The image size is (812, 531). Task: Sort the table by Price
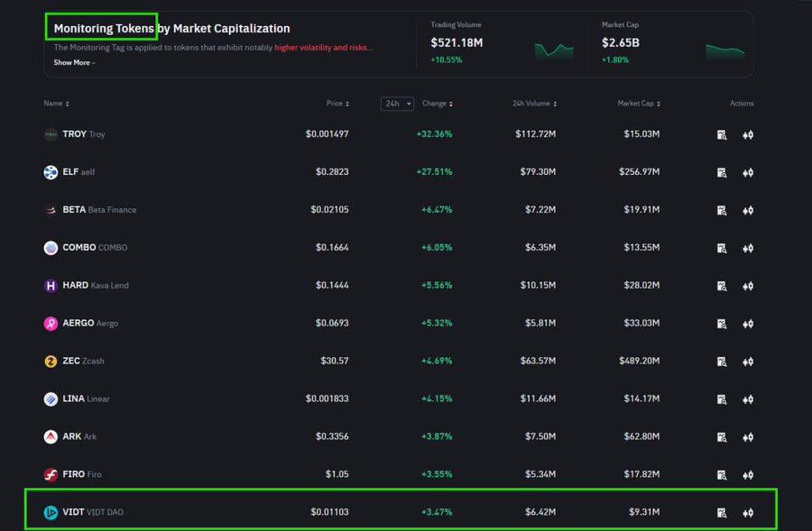click(337, 104)
